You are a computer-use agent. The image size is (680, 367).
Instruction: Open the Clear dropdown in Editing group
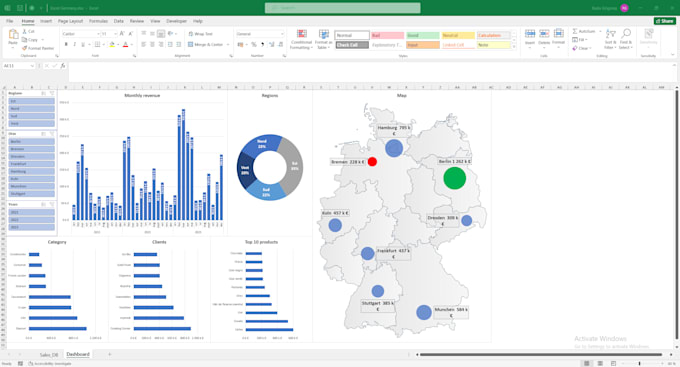[x=591, y=48]
